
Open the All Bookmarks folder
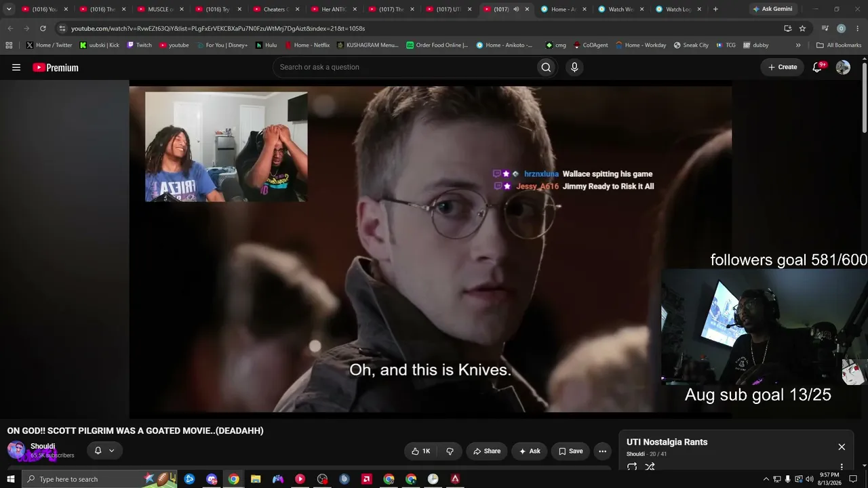click(x=839, y=45)
